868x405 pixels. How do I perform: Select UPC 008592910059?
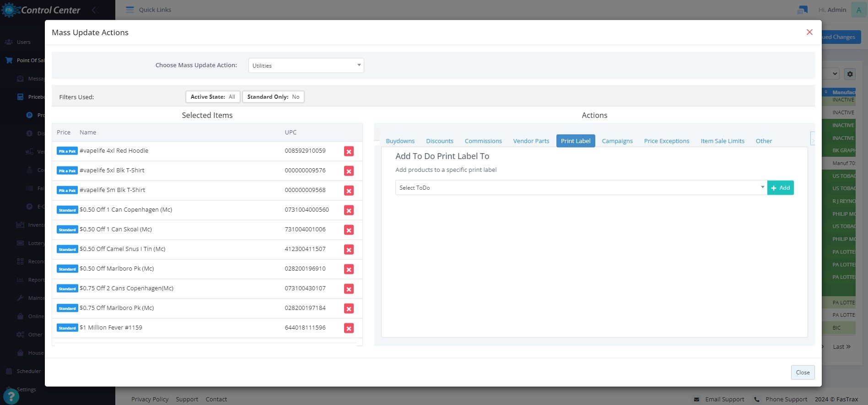click(305, 150)
